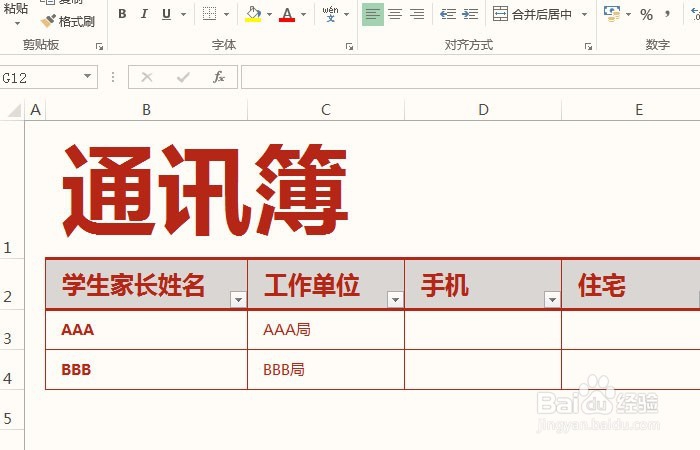The height and width of the screenshot is (450, 700).
Task: Toggle underline formatting
Action: [x=167, y=14]
